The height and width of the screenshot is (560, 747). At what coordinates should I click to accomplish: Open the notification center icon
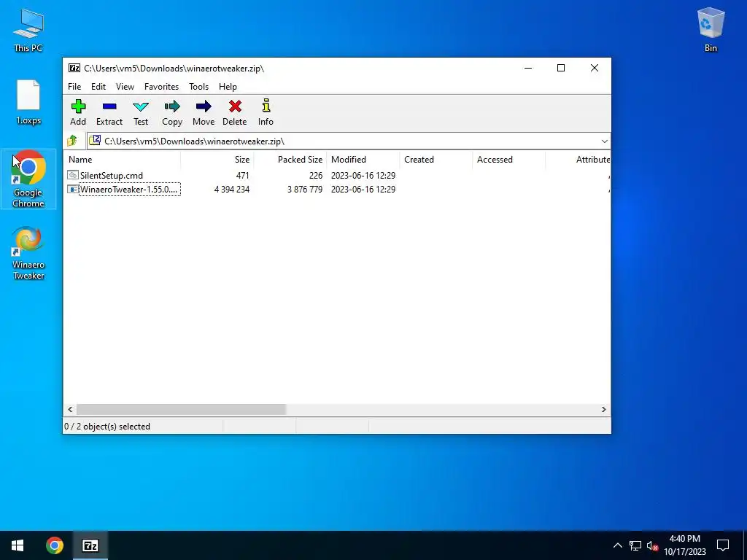[723, 545]
